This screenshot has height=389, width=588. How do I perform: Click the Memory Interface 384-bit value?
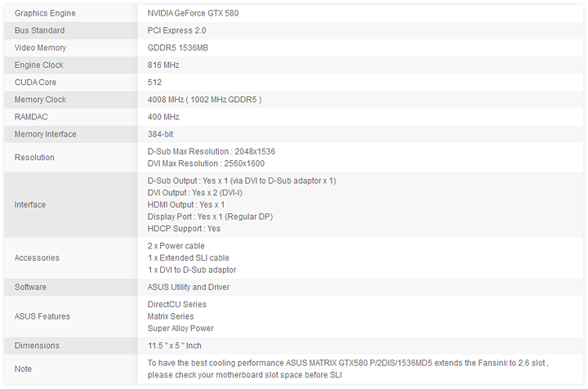pos(160,134)
